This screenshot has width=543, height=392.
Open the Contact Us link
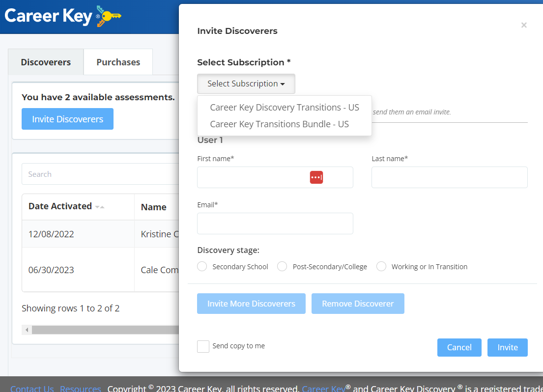point(32,389)
